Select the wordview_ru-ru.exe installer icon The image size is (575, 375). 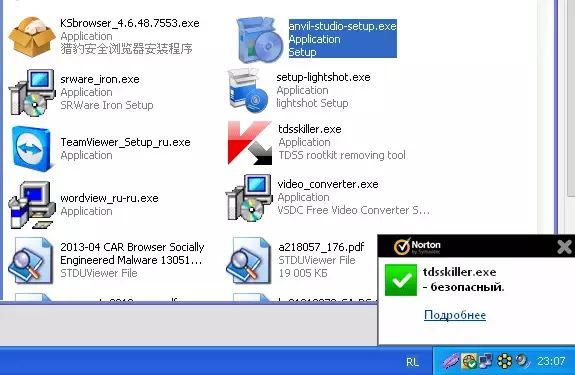click(x=32, y=205)
